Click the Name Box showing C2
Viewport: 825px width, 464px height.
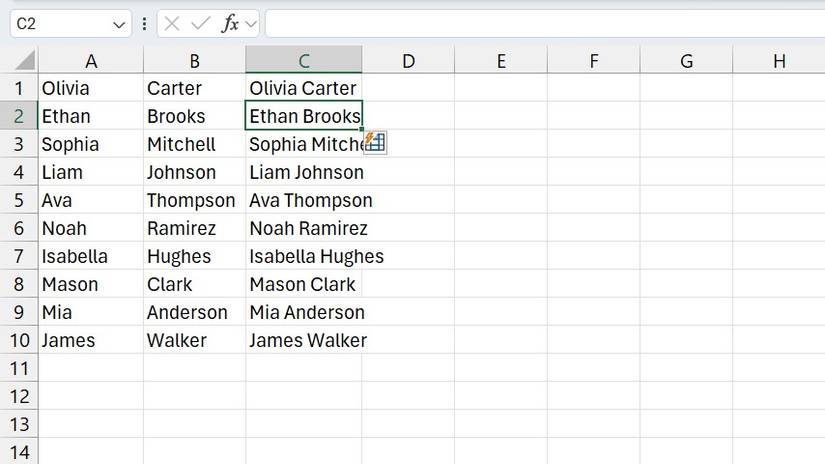coord(60,23)
